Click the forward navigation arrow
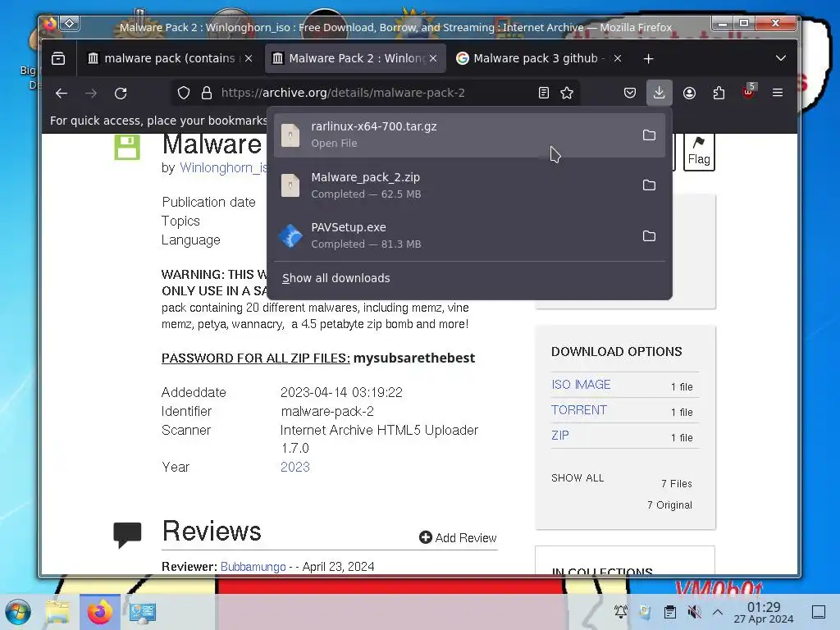 [91, 94]
